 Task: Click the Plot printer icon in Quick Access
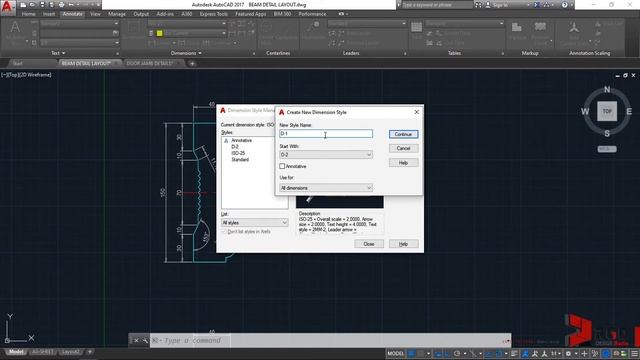tap(61, 5)
